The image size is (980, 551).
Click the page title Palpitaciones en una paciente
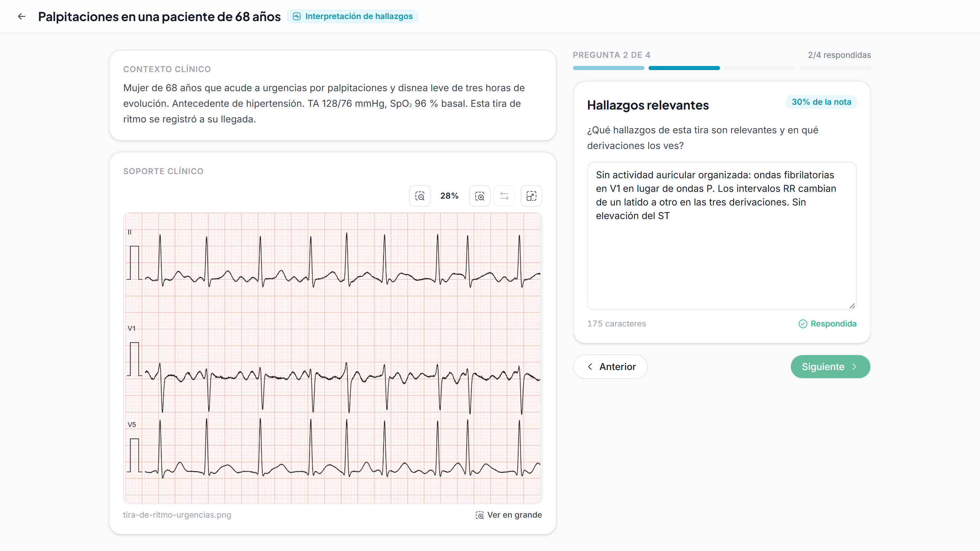pyautogui.click(x=159, y=16)
